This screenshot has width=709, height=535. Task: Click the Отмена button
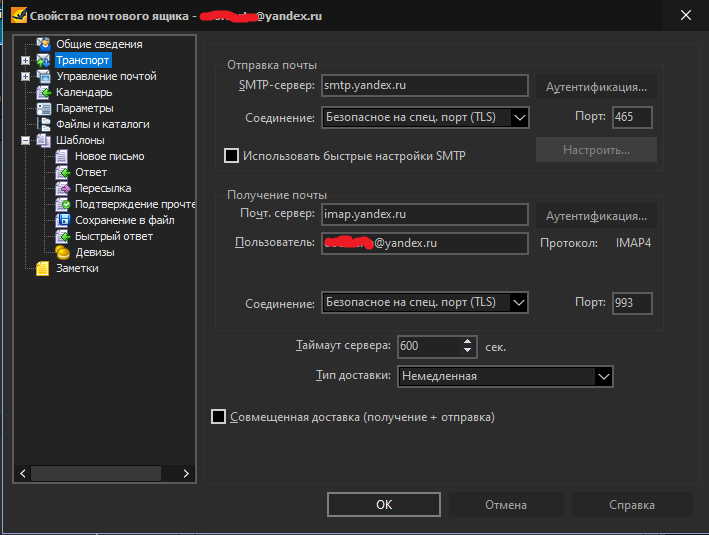(506, 505)
